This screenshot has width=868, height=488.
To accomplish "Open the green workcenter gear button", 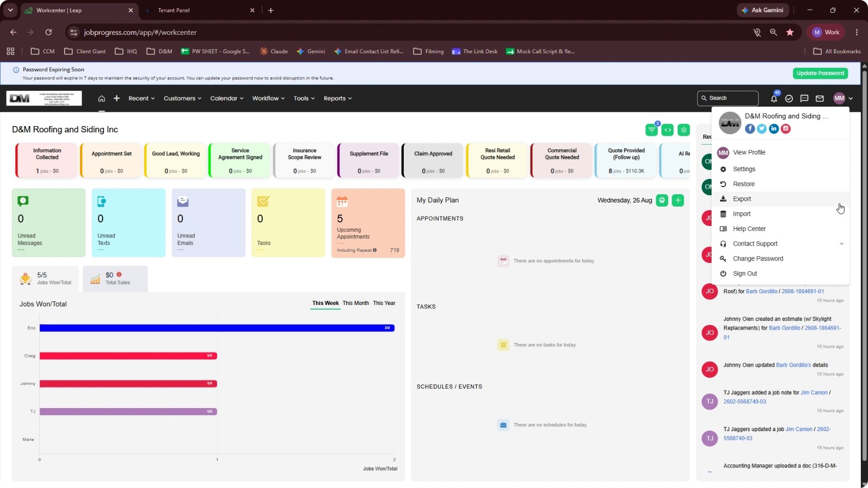I will 684,130.
